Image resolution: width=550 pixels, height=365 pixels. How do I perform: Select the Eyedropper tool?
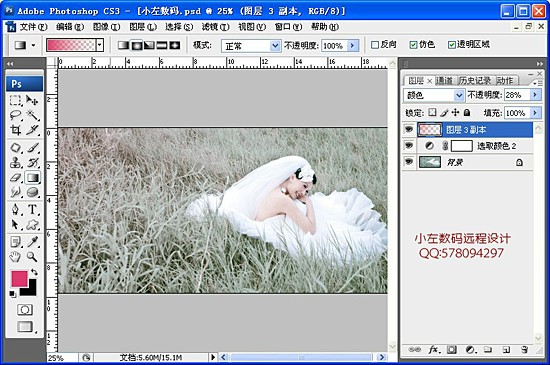(32, 242)
